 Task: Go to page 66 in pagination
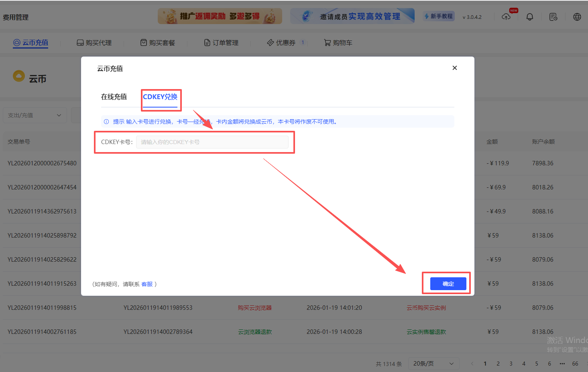pos(575,364)
